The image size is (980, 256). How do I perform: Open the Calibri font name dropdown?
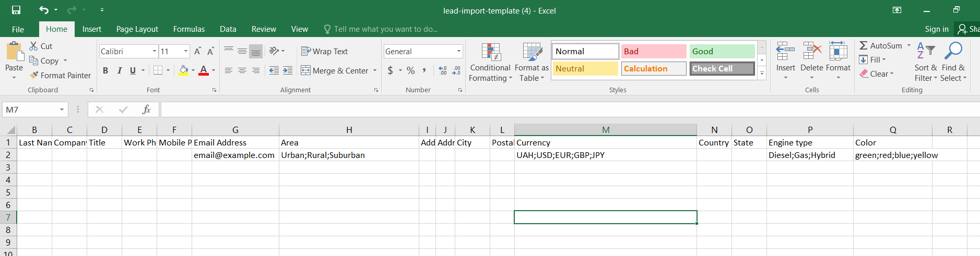click(x=155, y=51)
